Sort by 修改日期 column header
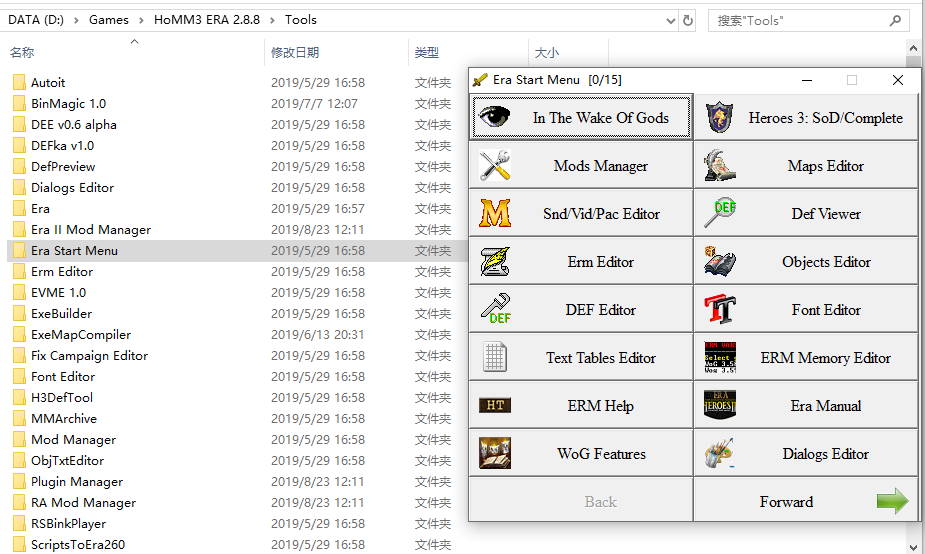This screenshot has width=925, height=554. [295, 53]
